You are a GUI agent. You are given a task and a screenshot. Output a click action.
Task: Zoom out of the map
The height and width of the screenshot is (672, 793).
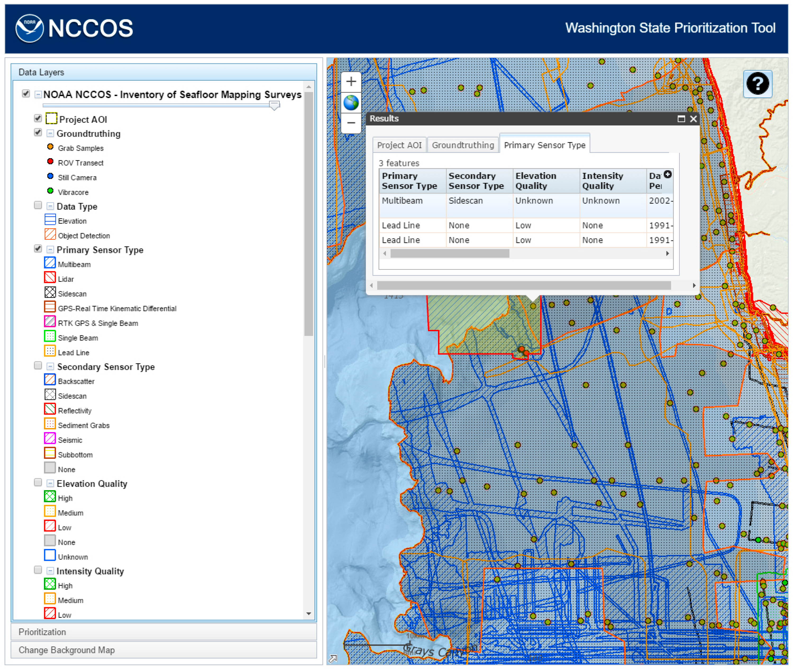tap(351, 123)
